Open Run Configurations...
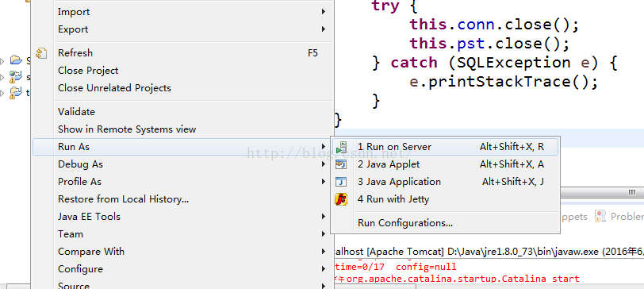Image resolution: width=644 pixels, height=289 pixels. coord(445,223)
